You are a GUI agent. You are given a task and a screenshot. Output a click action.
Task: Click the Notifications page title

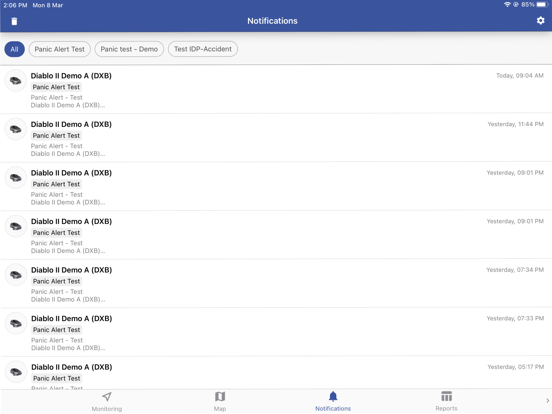click(x=272, y=21)
